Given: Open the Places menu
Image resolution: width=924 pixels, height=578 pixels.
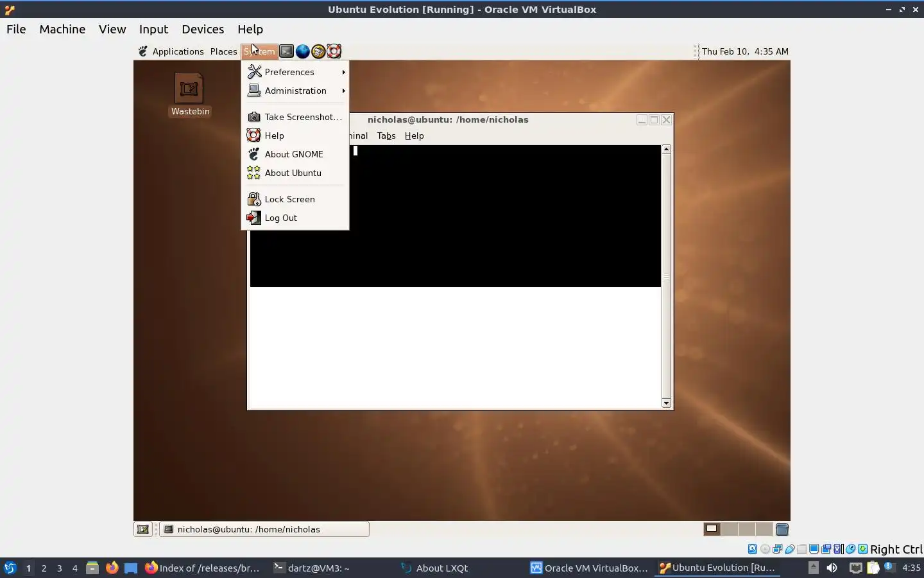Looking at the screenshot, I should [x=223, y=51].
